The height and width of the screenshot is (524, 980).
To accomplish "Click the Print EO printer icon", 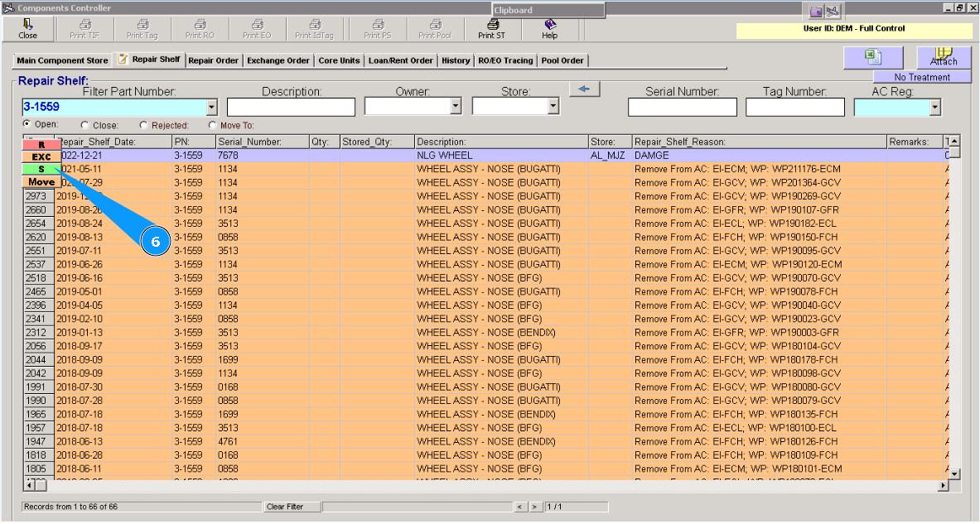I will 258,24.
